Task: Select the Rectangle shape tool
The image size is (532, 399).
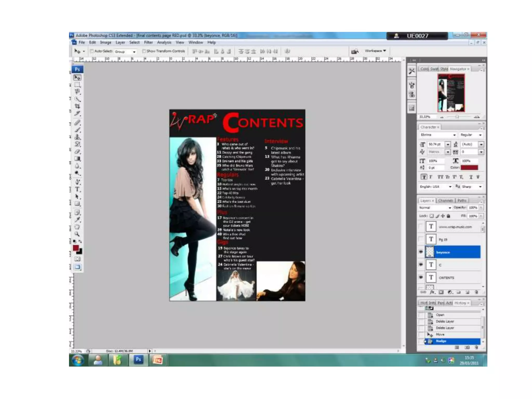Action: coord(77,204)
